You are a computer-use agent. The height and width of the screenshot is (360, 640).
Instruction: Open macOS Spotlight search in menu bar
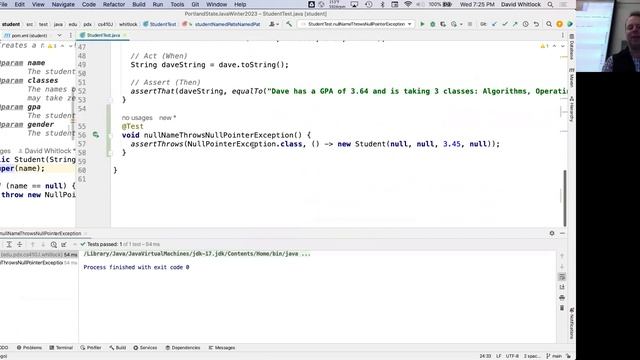(x=550, y=4)
